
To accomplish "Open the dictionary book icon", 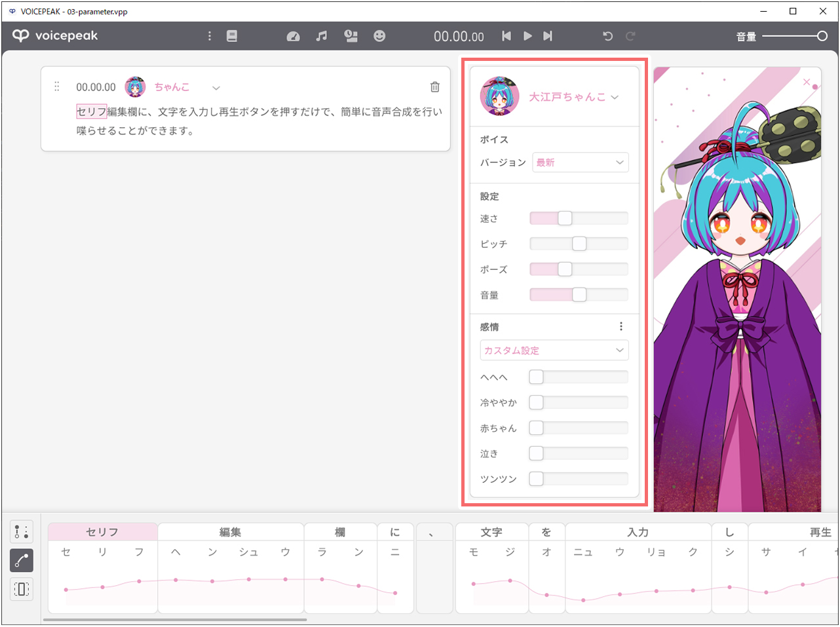I will tap(232, 36).
